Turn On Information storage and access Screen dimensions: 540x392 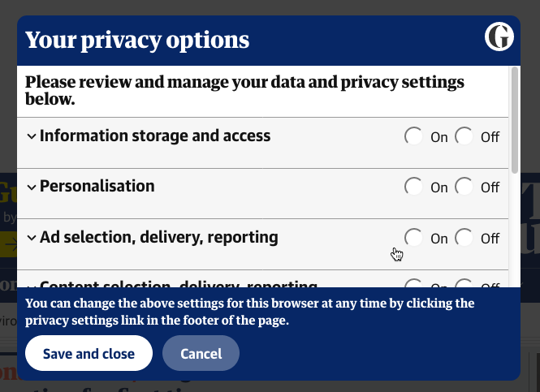pyautogui.click(x=414, y=136)
